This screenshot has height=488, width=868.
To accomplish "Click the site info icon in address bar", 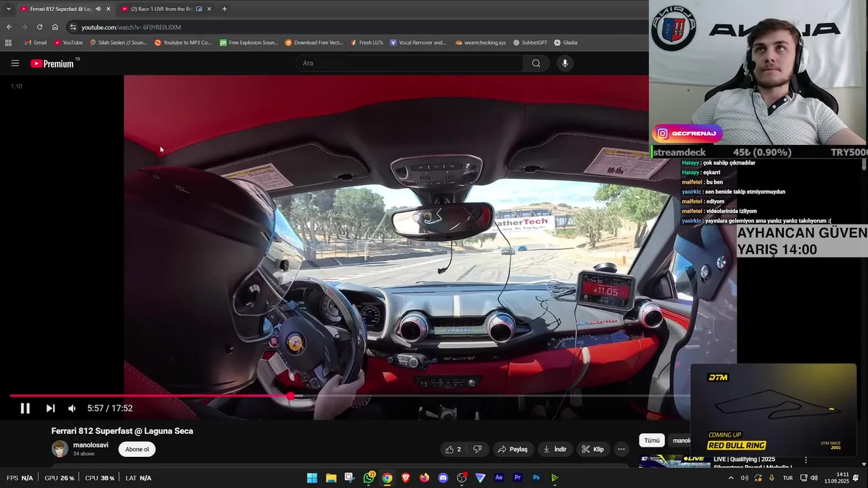I will click(73, 27).
